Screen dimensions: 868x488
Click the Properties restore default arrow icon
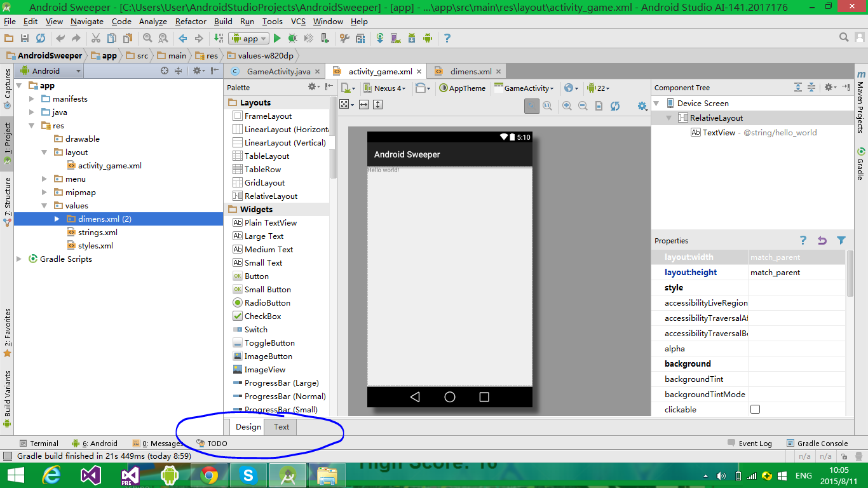pos(822,241)
